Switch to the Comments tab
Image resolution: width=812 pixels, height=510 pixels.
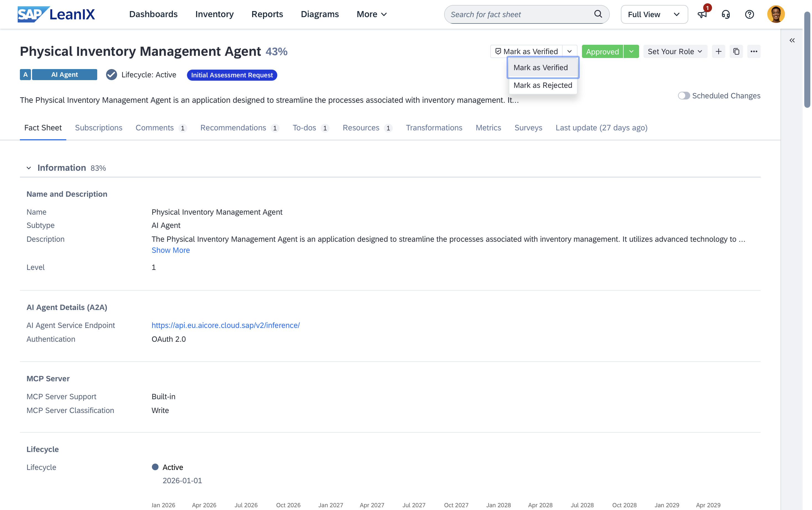coord(161,128)
